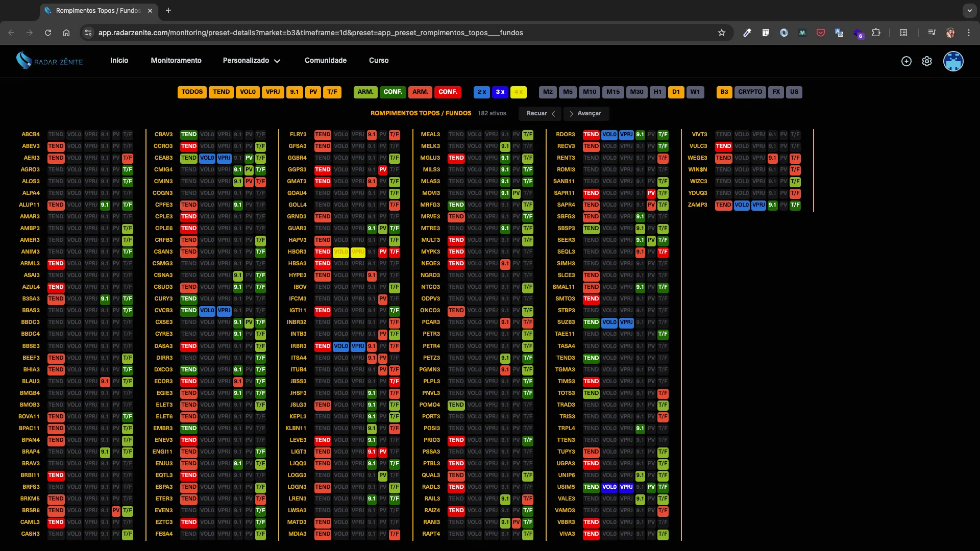Image resolution: width=980 pixels, height=551 pixels.
Task: Go to browser home icon
Action: pyautogui.click(x=66, y=33)
